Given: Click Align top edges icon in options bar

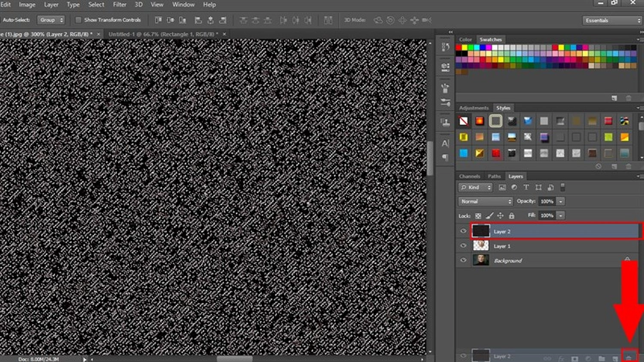Looking at the screenshot, I should [158, 20].
